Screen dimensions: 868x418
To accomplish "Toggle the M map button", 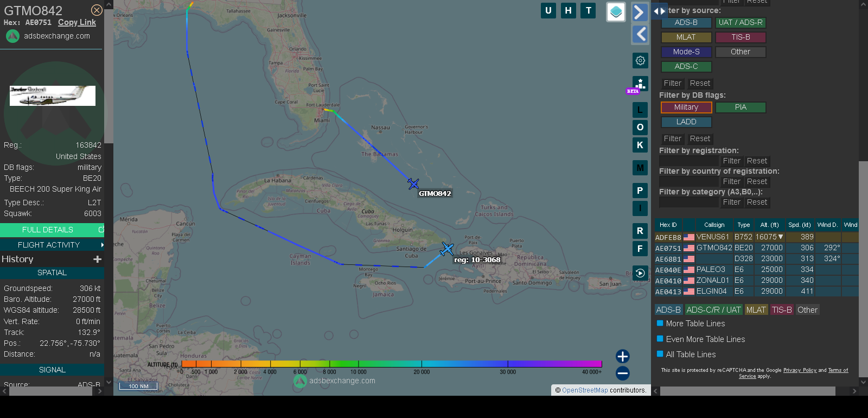I will click(640, 168).
